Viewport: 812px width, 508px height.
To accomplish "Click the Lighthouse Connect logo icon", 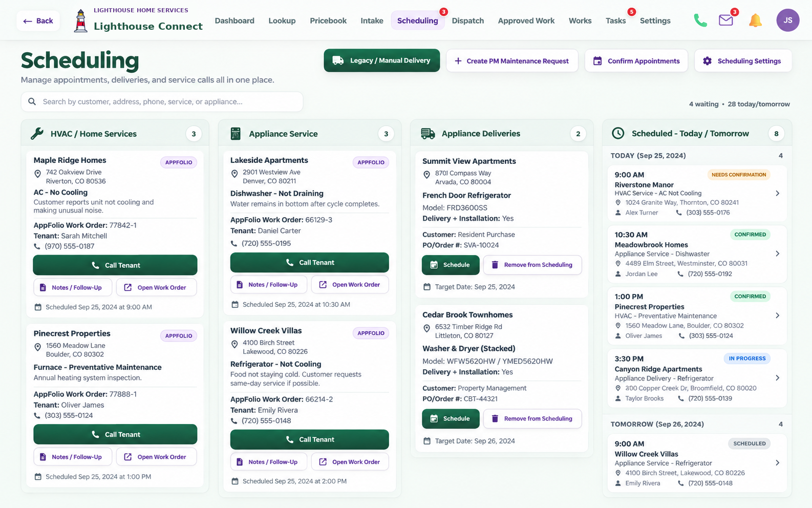I will coord(80,21).
